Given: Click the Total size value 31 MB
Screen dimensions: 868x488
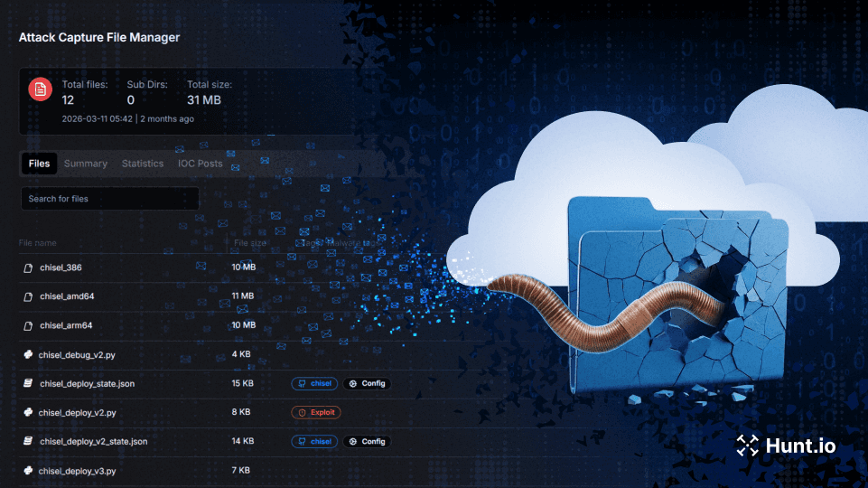Looking at the screenshot, I should click(204, 100).
